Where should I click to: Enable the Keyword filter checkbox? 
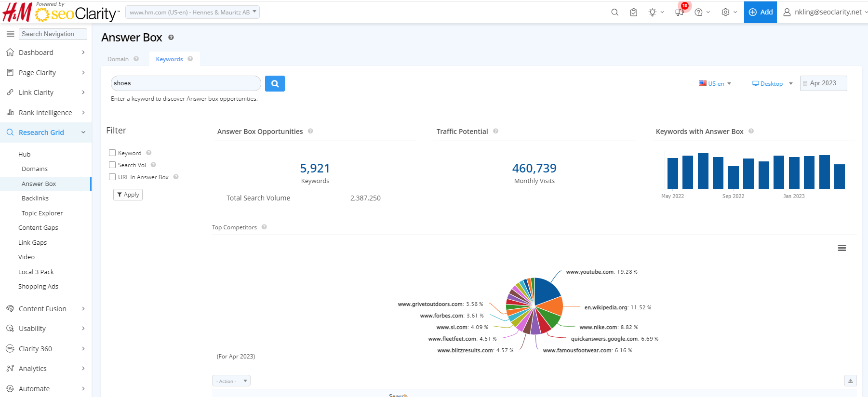pyautogui.click(x=112, y=153)
